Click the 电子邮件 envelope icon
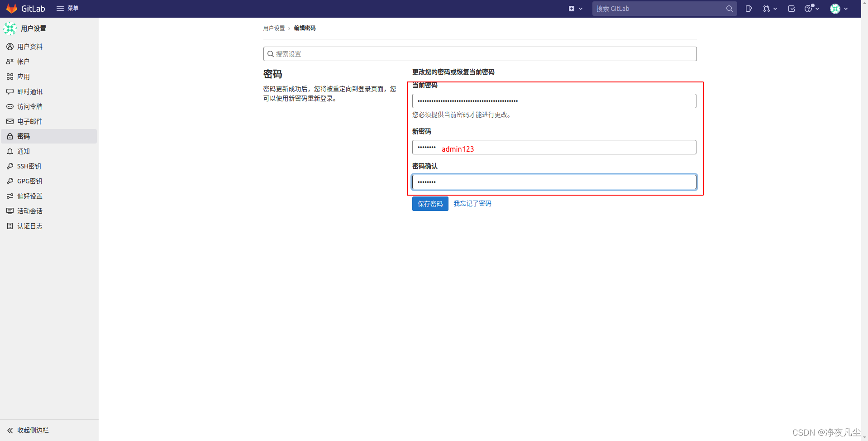The image size is (868, 441). tap(10, 121)
